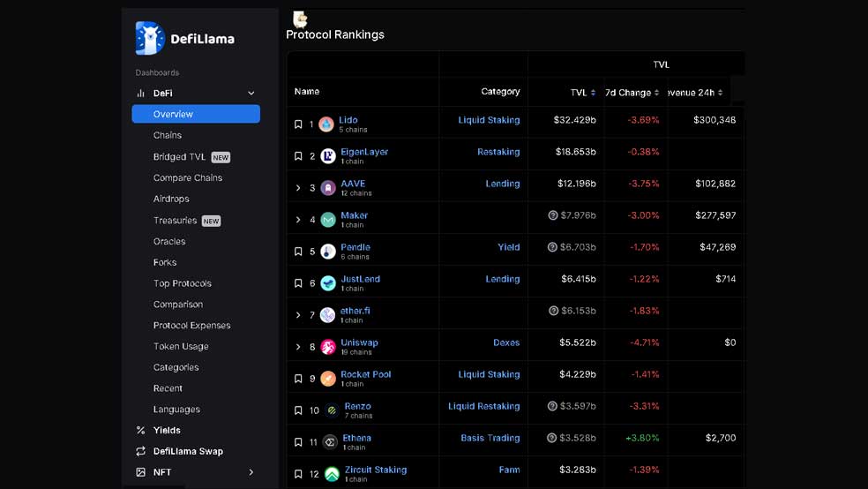Expand the NFT sidebar section arrow
Viewport: 868px width, 489px height.
pos(251,472)
